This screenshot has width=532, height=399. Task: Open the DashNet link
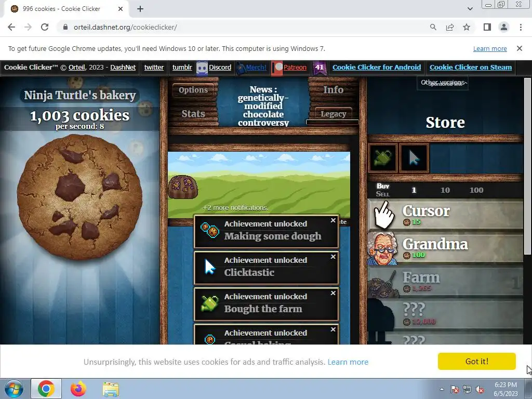pos(123,67)
